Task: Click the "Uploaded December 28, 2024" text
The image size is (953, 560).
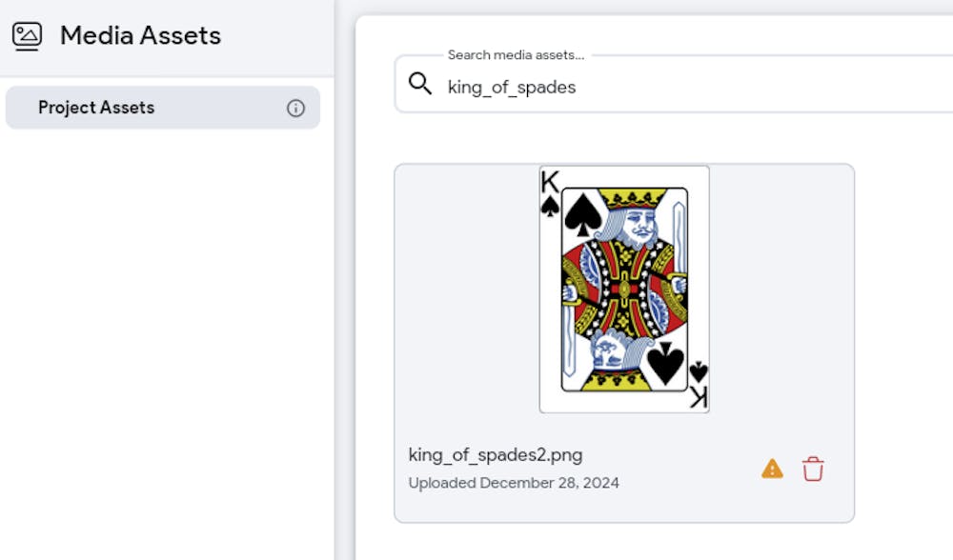Action: point(514,483)
